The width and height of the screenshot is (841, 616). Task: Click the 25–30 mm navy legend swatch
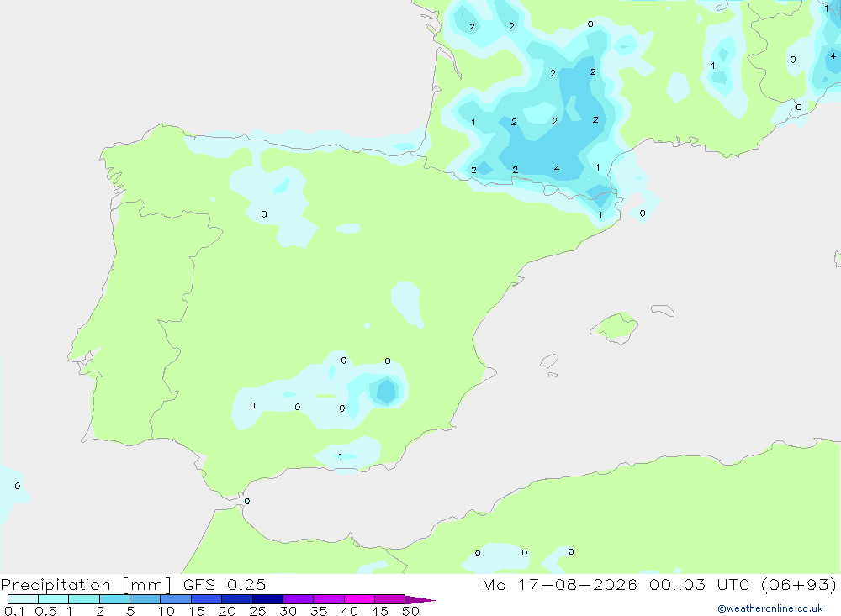point(267,599)
